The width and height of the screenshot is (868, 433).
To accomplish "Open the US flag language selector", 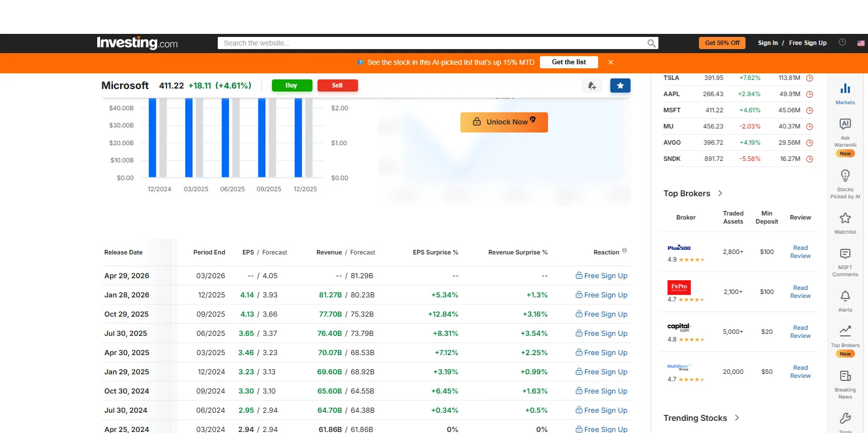I will [x=860, y=43].
